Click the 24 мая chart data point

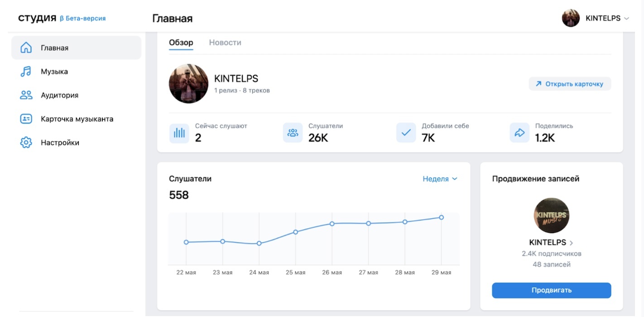point(259,243)
